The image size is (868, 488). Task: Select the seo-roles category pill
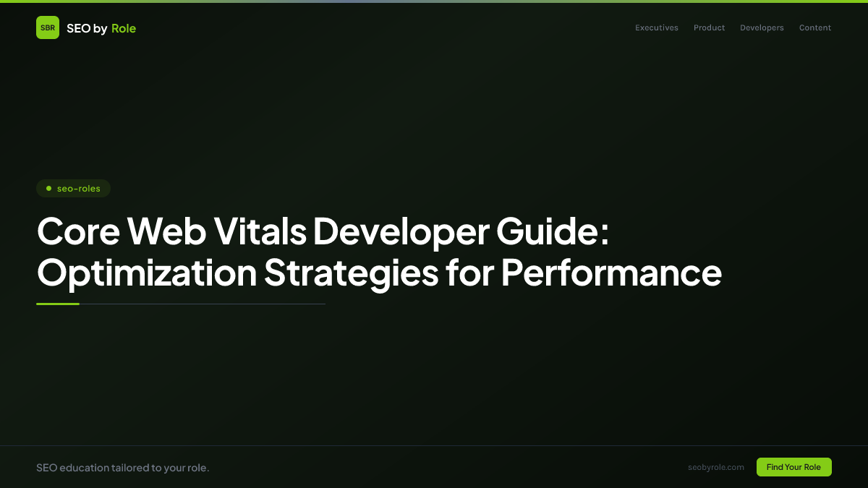point(73,188)
